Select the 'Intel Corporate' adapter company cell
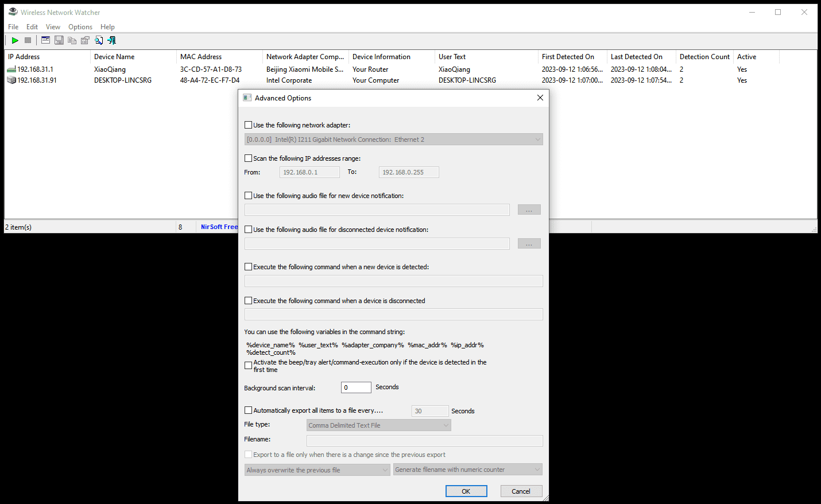 289,80
